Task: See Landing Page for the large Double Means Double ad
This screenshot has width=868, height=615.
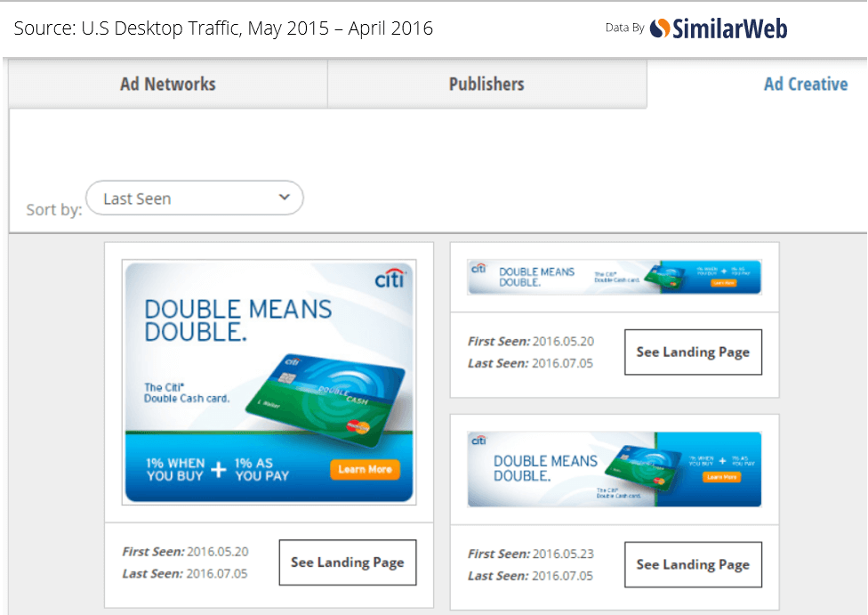Action: [348, 562]
